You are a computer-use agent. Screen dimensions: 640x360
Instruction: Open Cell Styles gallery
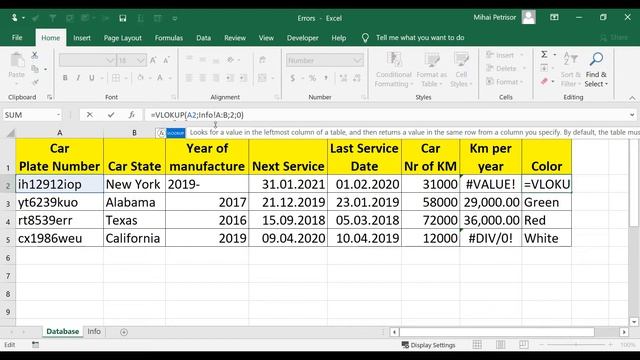(x=461, y=69)
